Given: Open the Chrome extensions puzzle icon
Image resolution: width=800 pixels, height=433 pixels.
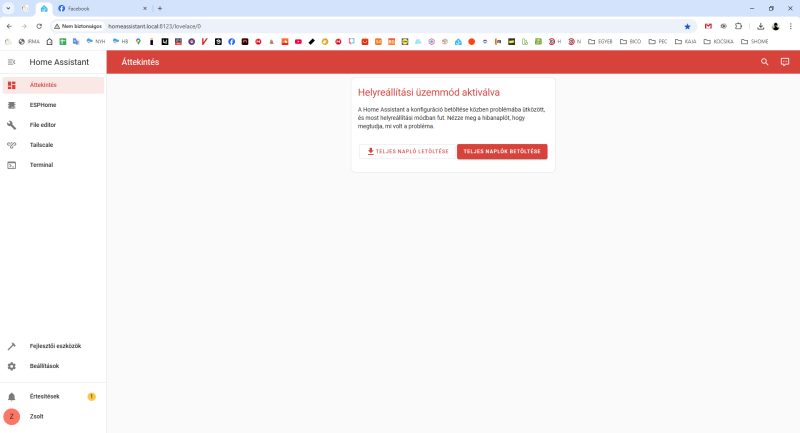Looking at the screenshot, I should pyautogui.click(x=738, y=26).
